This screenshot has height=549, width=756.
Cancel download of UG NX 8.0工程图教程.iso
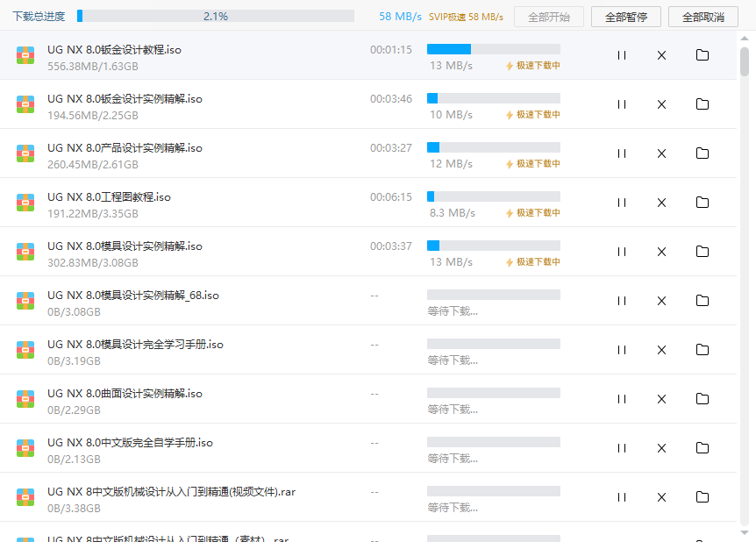point(661,203)
